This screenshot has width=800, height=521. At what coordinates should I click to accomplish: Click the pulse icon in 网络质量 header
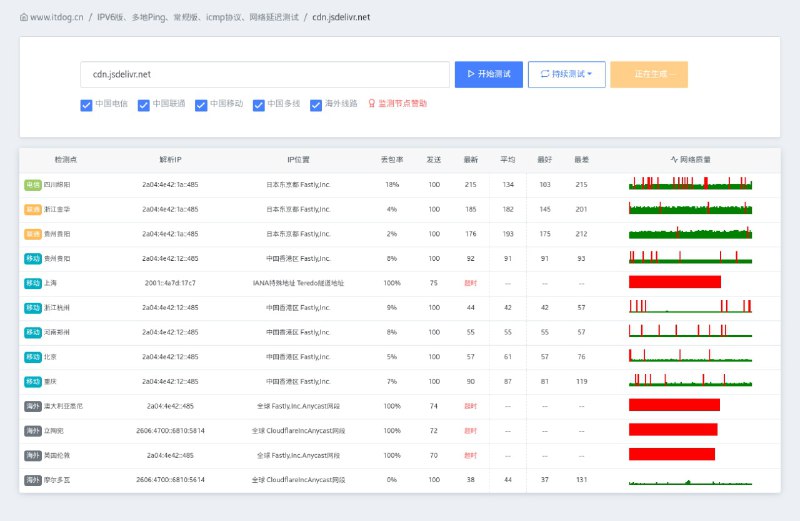point(674,160)
